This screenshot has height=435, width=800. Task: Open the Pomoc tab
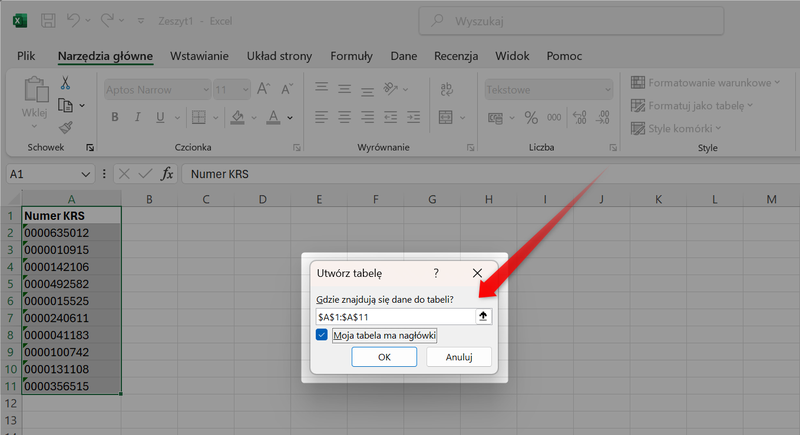[x=564, y=56]
